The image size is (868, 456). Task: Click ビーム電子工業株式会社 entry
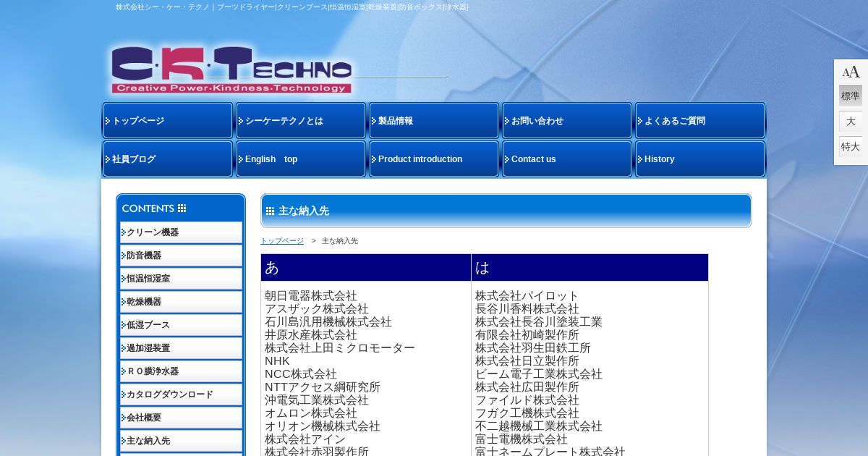pyautogui.click(x=539, y=374)
